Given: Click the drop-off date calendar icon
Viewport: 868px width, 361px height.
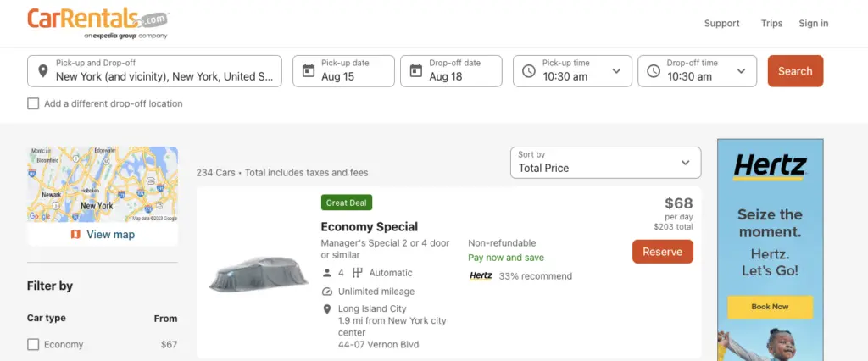Looking at the screenshot, I should 416,71.
